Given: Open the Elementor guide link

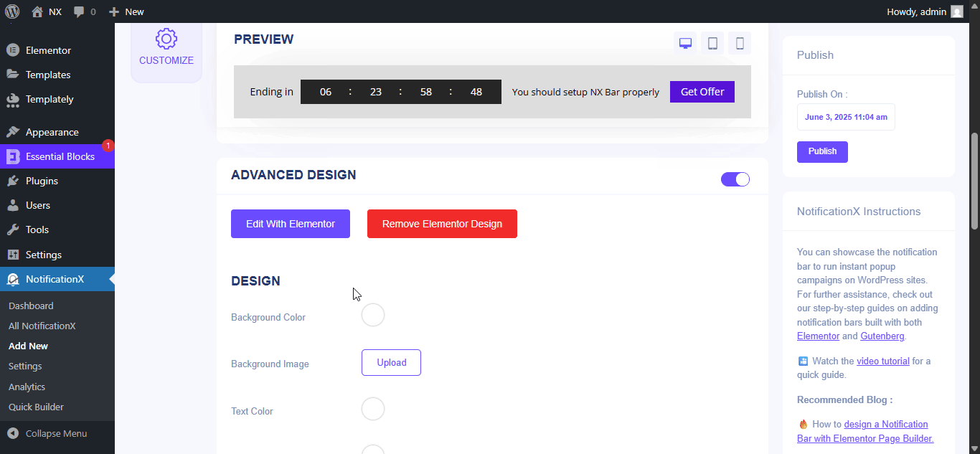Looking at the screenshot, I should [x=818, y=336].
